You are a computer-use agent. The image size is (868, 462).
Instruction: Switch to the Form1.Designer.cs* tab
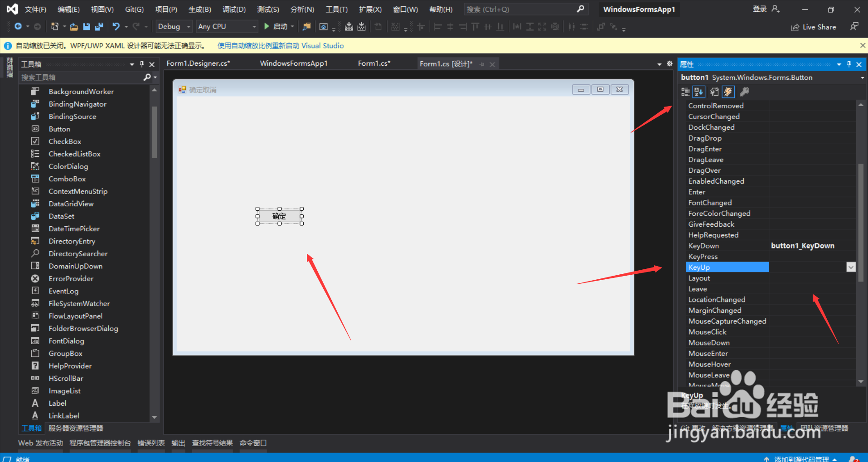point(198,63)
